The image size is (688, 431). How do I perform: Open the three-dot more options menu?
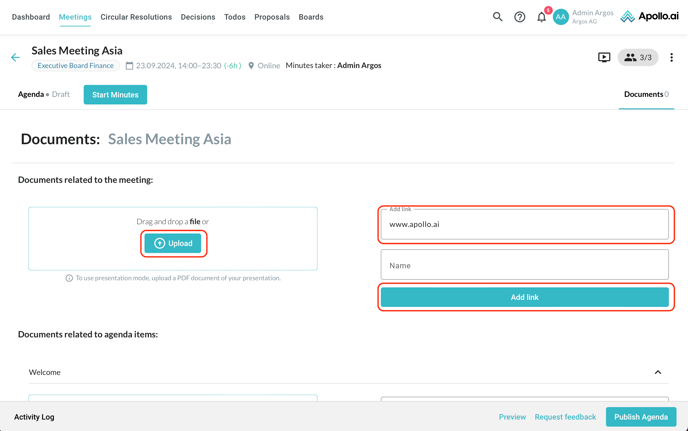[x=671, y=58]
